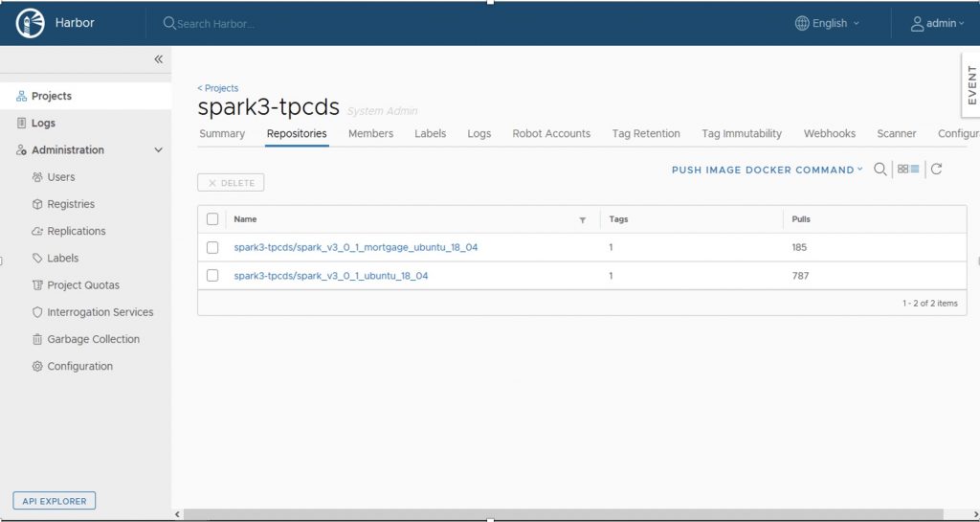Open repository search with magnifier icon
This screenshot has width=980, height=522.
point(880,169)
